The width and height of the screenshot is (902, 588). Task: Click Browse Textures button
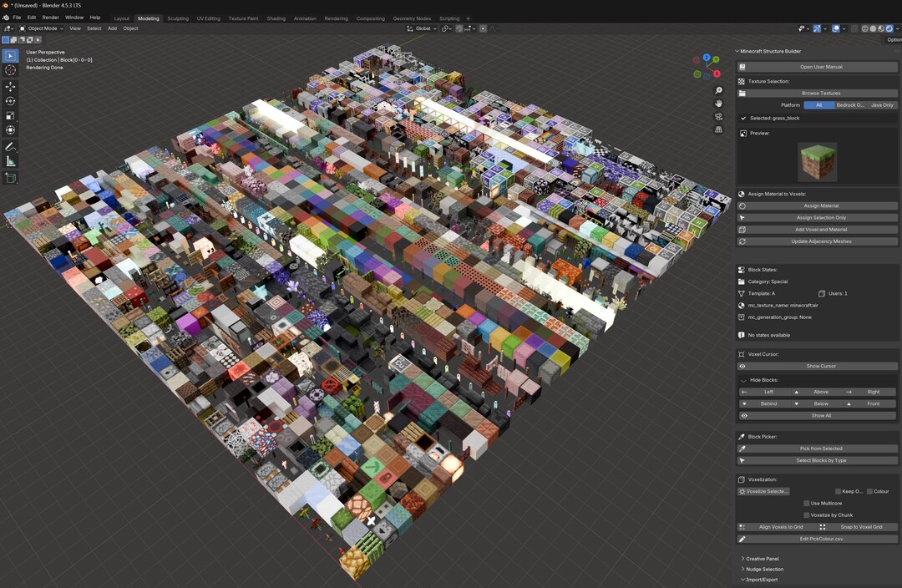[x=817, y=94]
